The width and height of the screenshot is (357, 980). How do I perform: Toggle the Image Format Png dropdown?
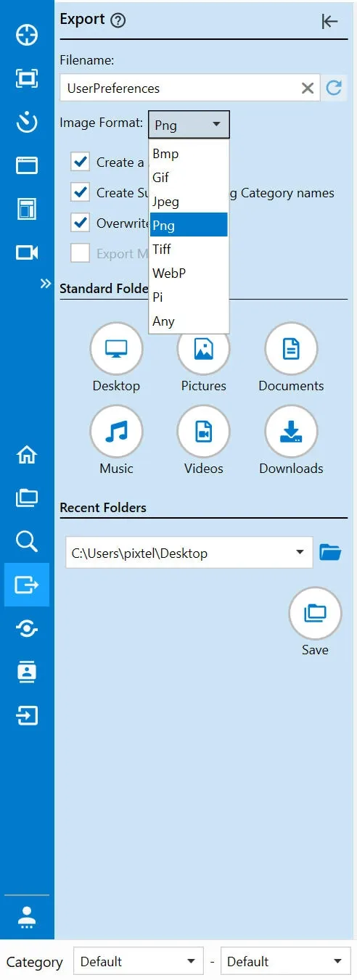coord(189,125)
